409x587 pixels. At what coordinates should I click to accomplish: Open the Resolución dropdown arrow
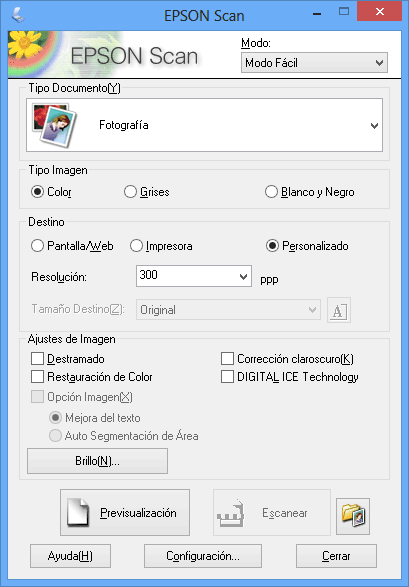(243, 277)
